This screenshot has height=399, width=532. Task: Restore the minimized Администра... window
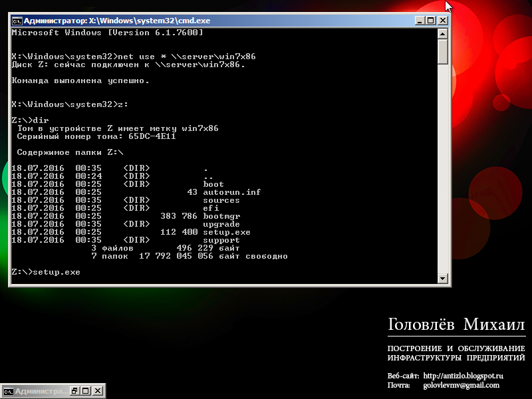tap(74, 391)
